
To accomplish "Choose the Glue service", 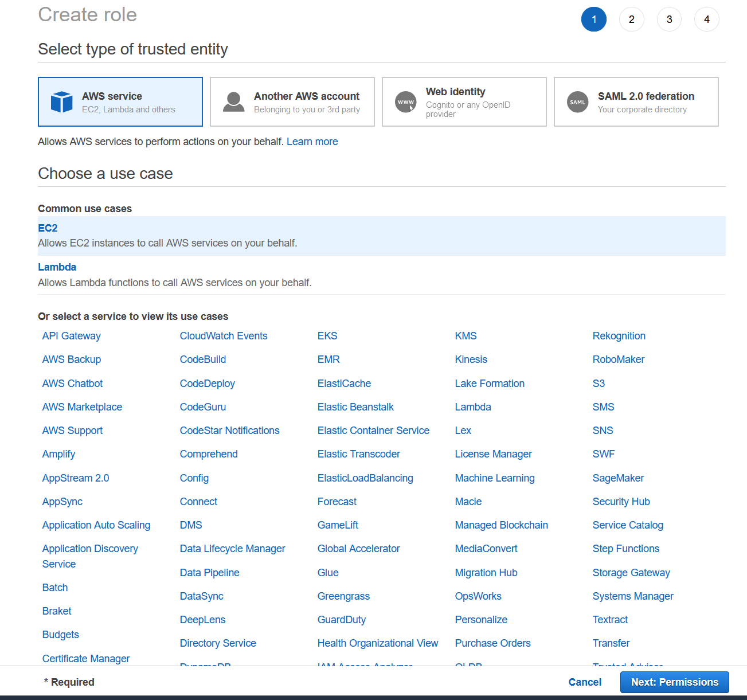I will [328, 573].
